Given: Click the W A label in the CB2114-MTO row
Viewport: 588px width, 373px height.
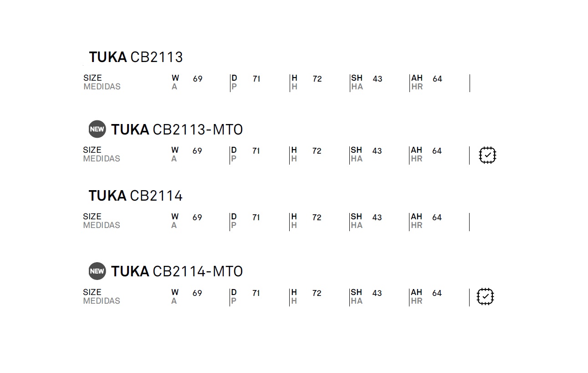Looking at the screenshot, I should (x=175, y=296).
